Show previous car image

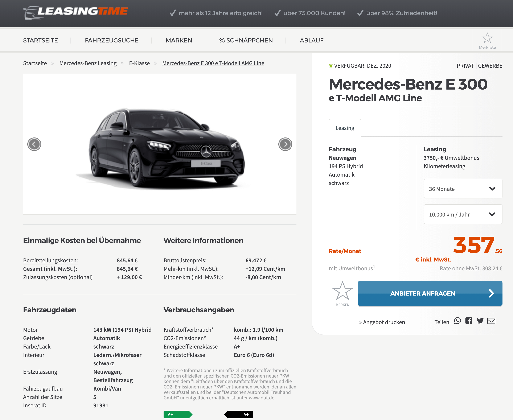[34, 144]
